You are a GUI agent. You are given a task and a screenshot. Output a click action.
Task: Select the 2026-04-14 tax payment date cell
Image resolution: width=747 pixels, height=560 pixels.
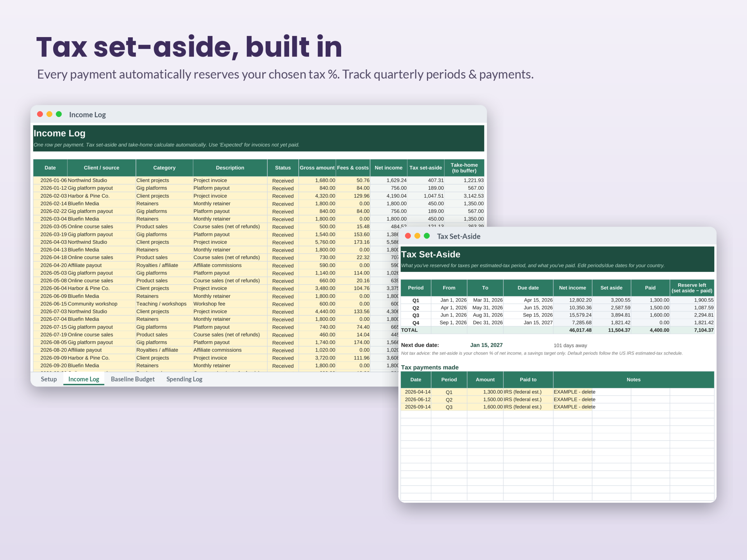(416, 392)
